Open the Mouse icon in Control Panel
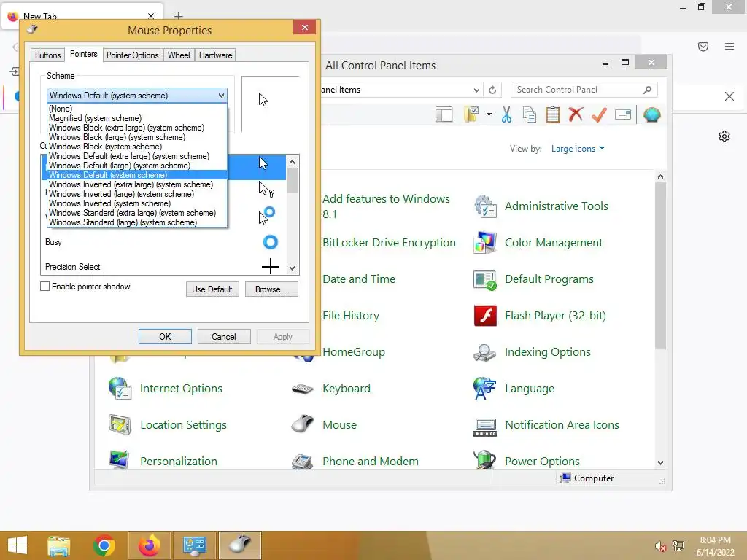This screenshot has width=747, height=560. [x=303, y=424]
